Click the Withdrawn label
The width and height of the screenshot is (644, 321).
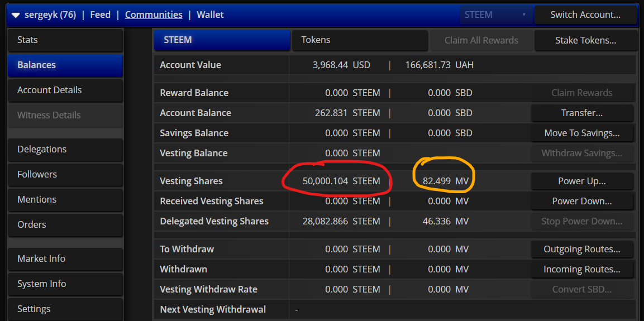point(184,269)
